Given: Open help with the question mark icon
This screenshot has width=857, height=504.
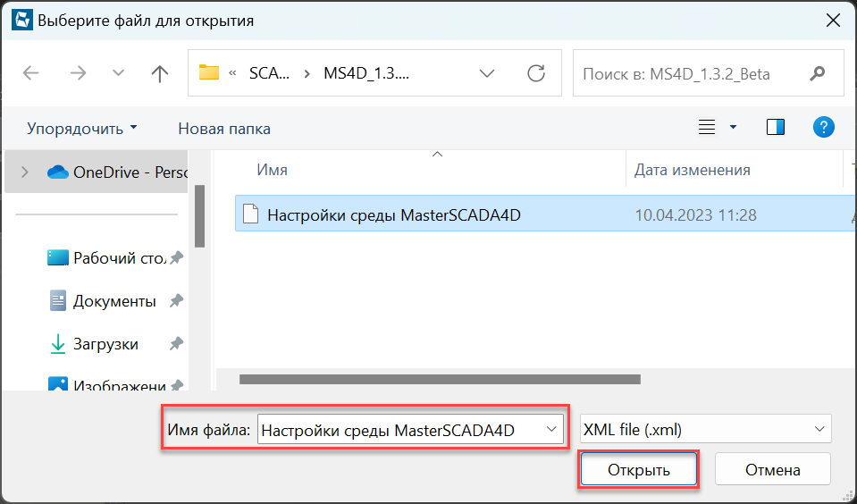Looking at the screenshot, I should pyautogui.click(x=824, y=128).
